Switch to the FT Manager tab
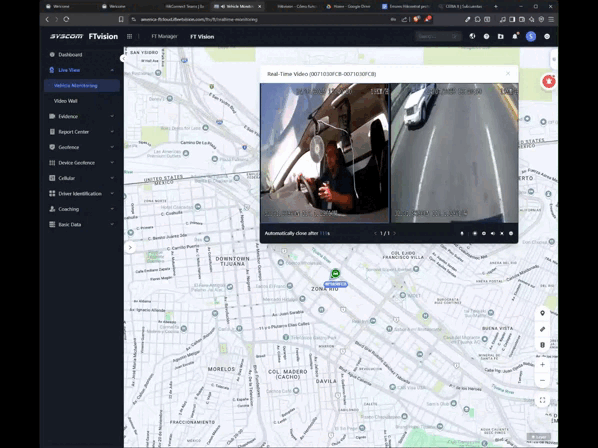Viewport: 598px width, 448px height. (x=164, y=37)
